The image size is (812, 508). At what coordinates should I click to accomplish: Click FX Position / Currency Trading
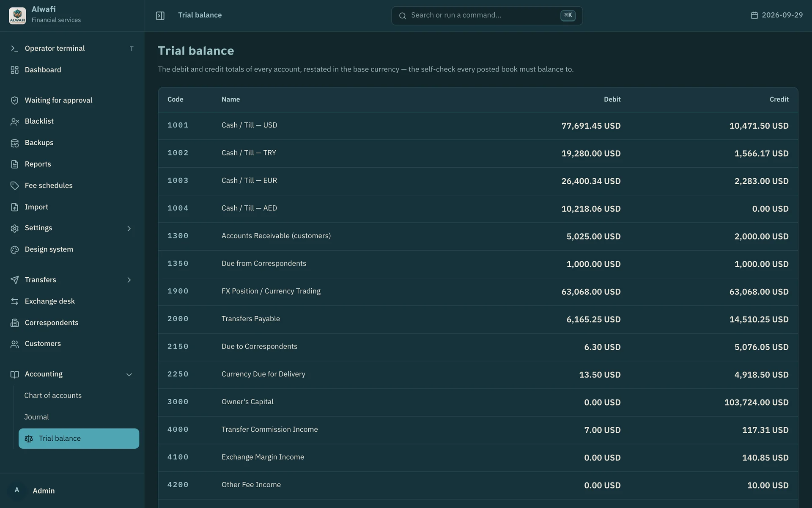pyautogui.click(x=271, y=291)
